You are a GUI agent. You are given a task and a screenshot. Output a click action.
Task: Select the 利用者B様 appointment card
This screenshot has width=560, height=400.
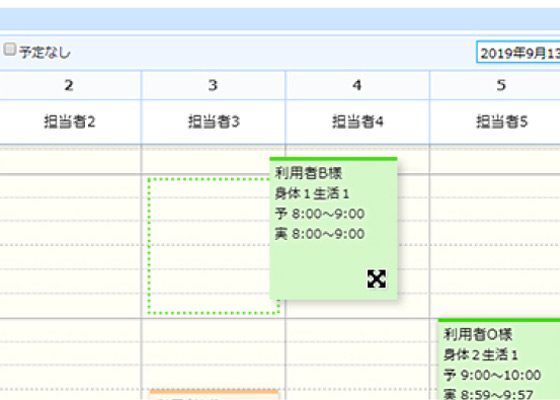coord(333,229)
